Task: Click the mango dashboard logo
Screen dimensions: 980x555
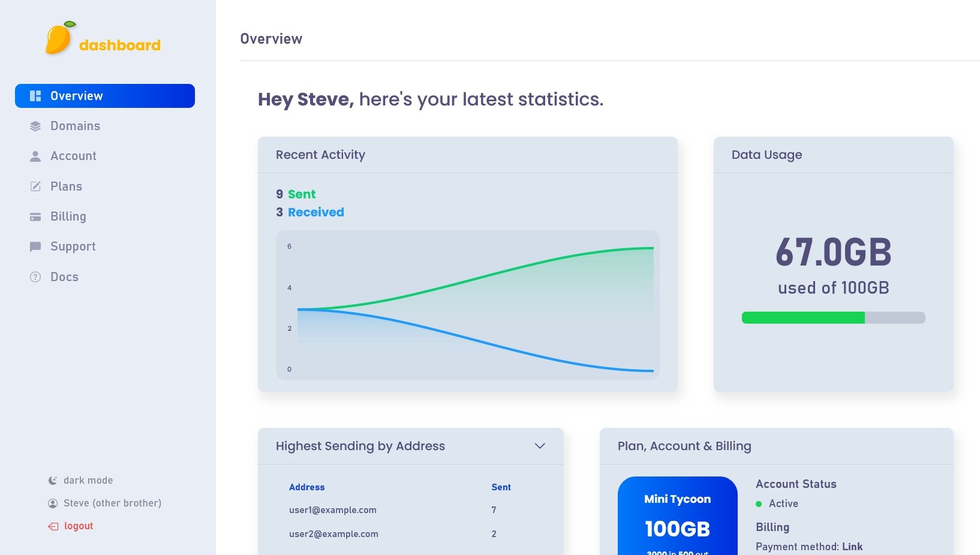Action: pyautogui.click(x=103, y=38)
